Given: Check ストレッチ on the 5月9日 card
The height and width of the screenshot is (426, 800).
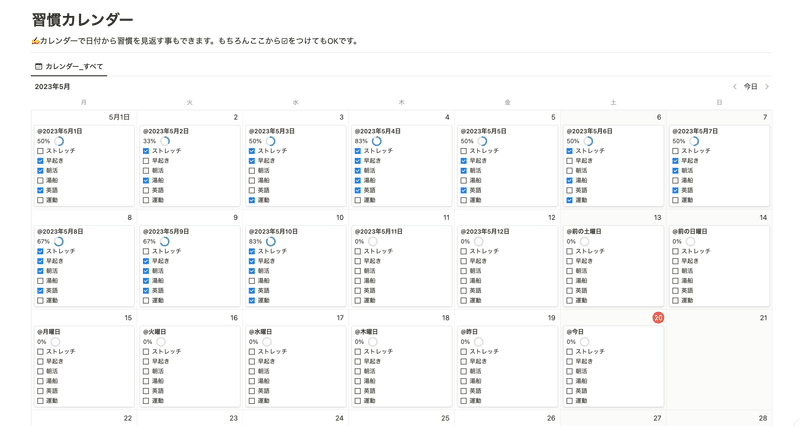Looking at the screenshot, I should (146, 252).
